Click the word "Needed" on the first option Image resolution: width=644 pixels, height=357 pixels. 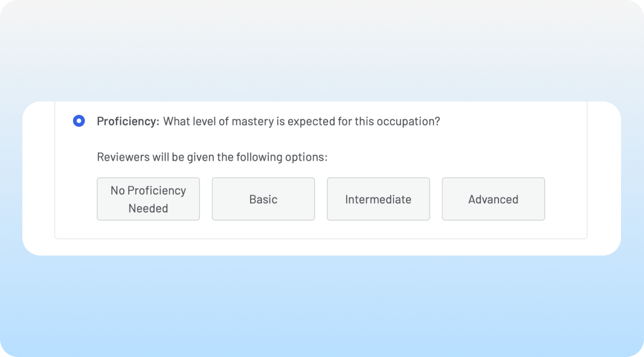[x=148, y=208]
